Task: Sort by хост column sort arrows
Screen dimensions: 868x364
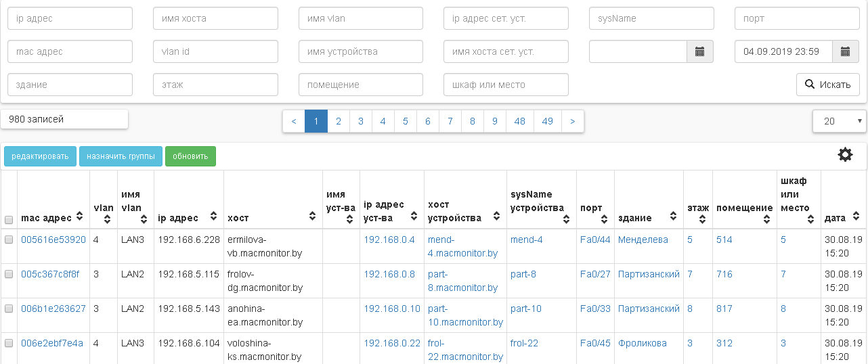Action: tap(312, 217)
